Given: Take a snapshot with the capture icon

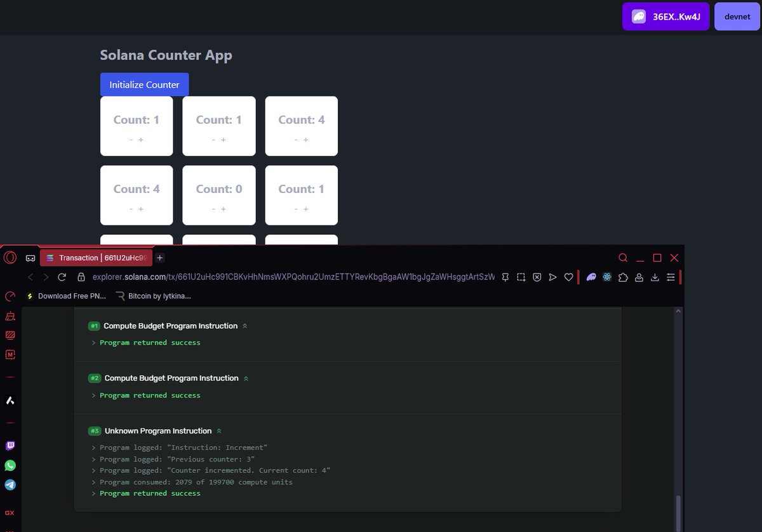Looking at the screenshot, I should coord(521,277).
